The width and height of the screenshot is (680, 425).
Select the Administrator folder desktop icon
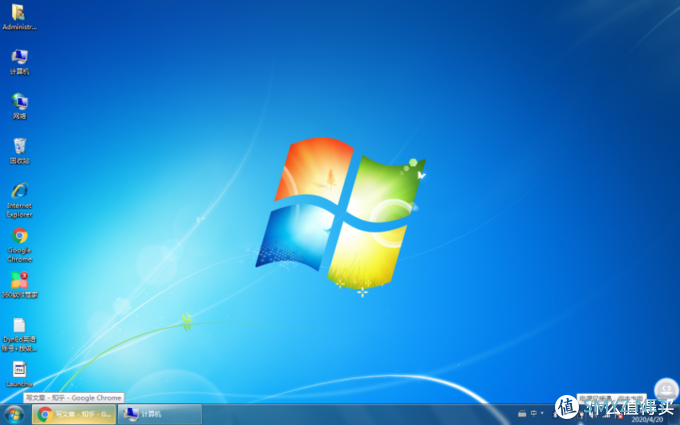[19, 17]
